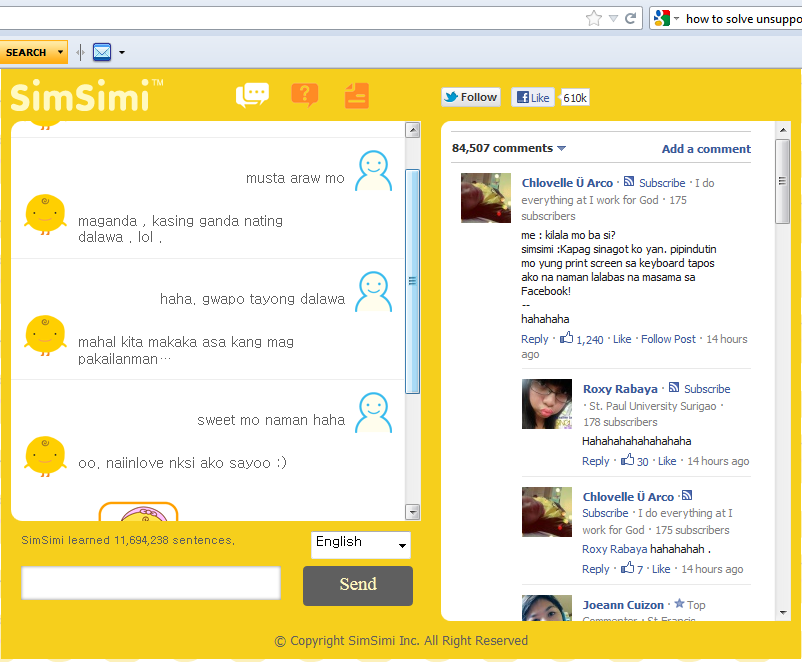Open the English language dropdown
The height and width of the screenshot is (662, 802).
(361, 544)
